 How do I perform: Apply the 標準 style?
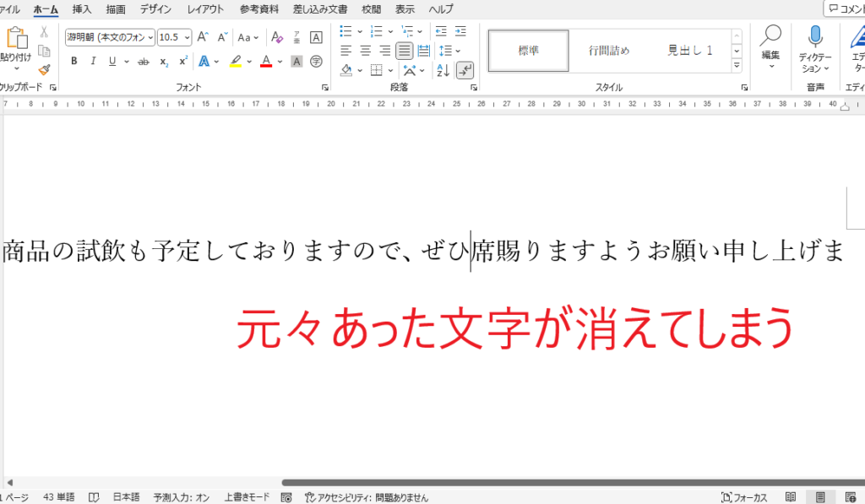pyautogui.click(x=529, y=51)
